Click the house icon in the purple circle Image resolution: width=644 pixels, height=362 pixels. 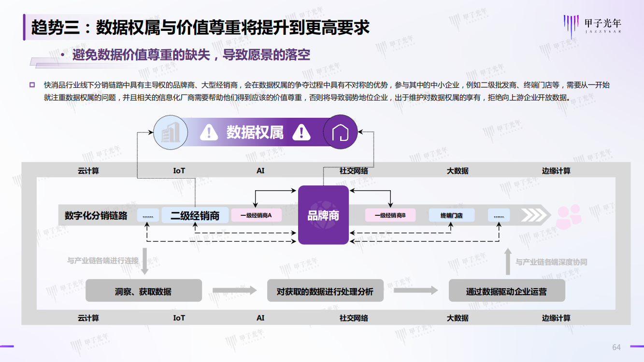coord(340,132)
